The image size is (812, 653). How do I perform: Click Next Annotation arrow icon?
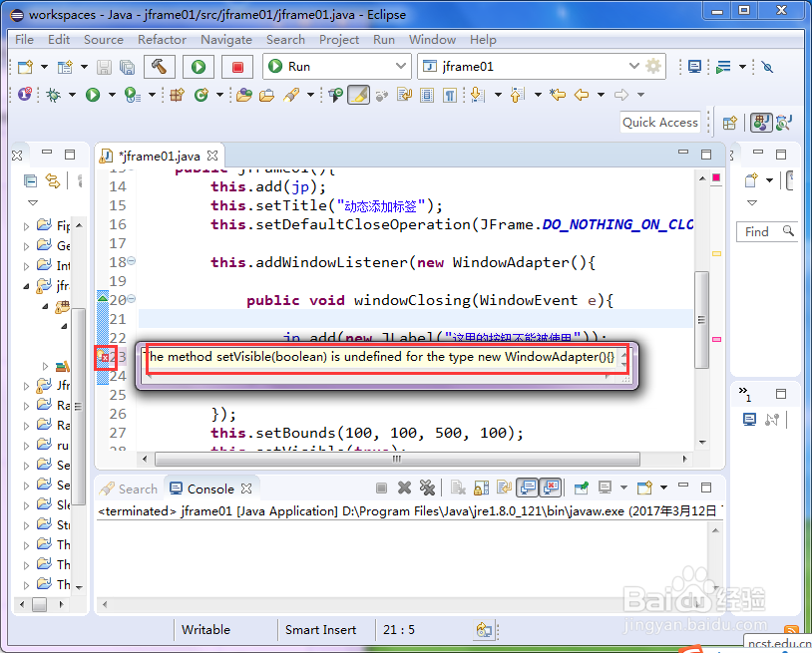pos(478,95)
